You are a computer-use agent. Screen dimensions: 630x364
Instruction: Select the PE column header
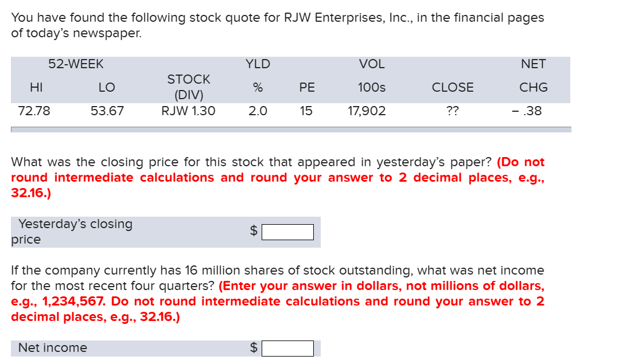pos(307,87)
